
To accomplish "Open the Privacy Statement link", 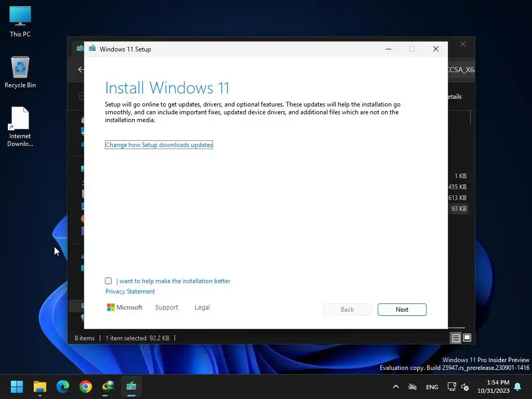I will point(130,291).
